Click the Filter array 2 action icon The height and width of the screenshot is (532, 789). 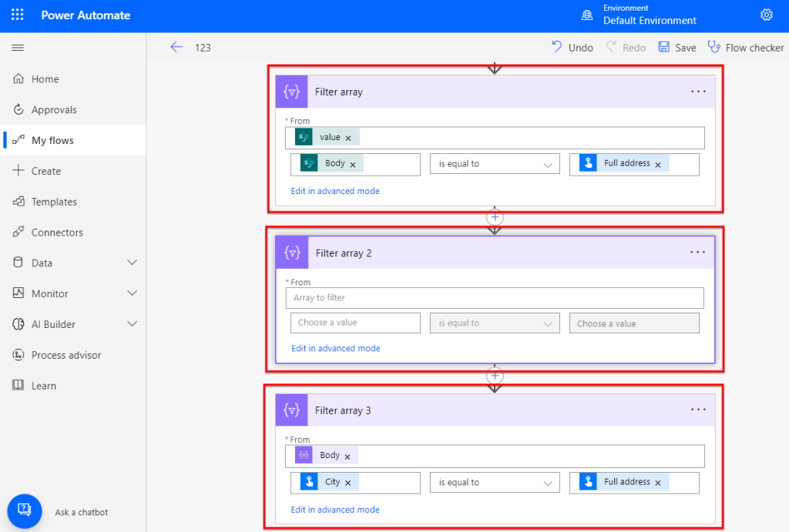click(x=292, y=253)
